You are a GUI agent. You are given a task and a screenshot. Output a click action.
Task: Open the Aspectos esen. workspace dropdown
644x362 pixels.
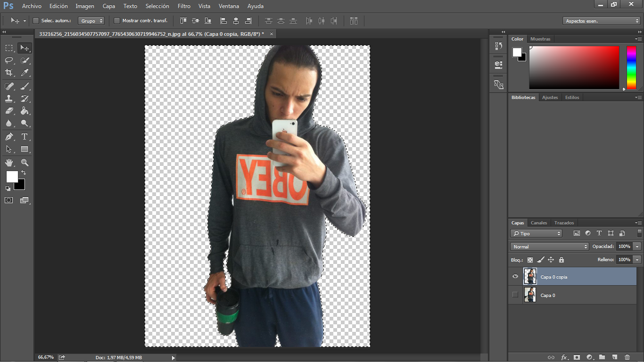[x=601, y=21]
